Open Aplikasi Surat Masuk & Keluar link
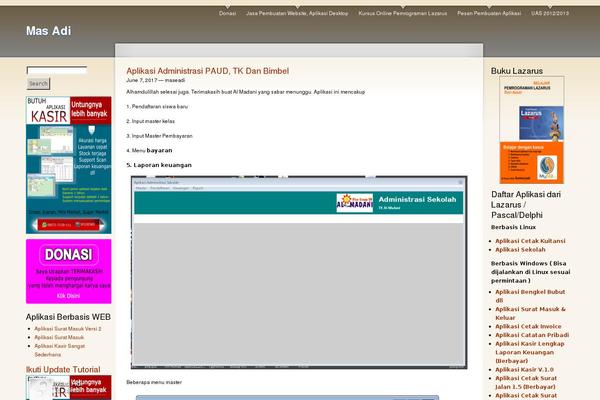The height and width of the screenshot is (400, 600). (x=530, y=313)
